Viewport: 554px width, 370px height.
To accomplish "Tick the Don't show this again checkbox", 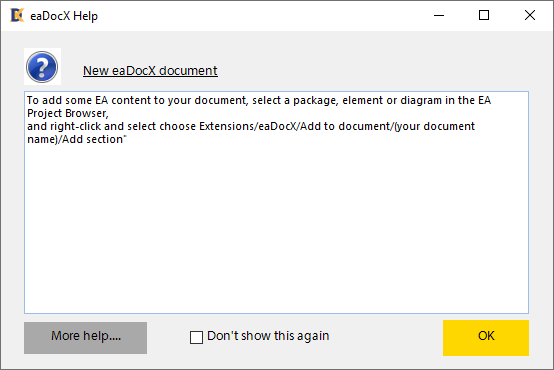I will click(x=196, y=337).
